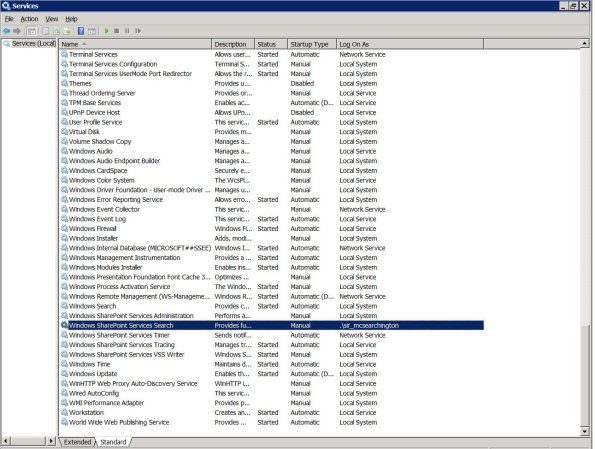The image size is (595, 449).
Task: Select Windows Error Reporting Service row
Action: [x=272, y=200]
